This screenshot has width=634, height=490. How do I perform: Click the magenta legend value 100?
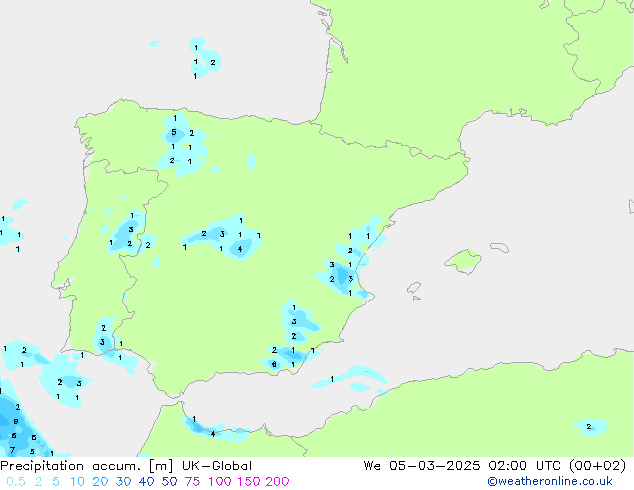pyautogui.click(x=220, y=482)
